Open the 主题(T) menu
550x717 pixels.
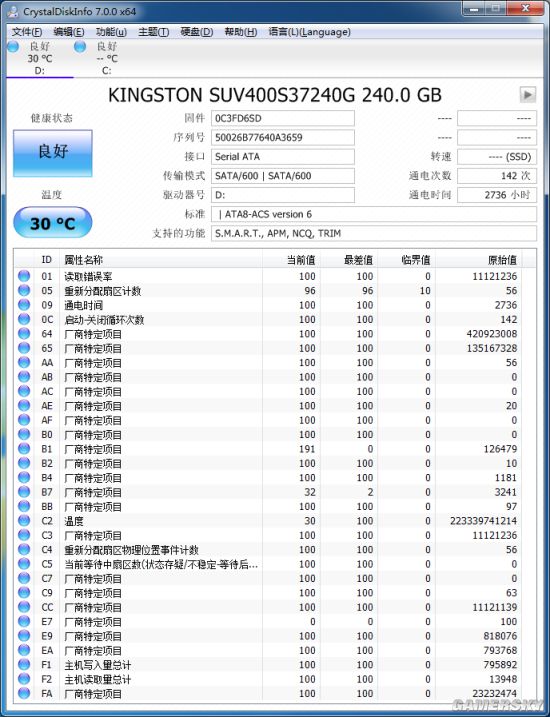tap(154, 32)
